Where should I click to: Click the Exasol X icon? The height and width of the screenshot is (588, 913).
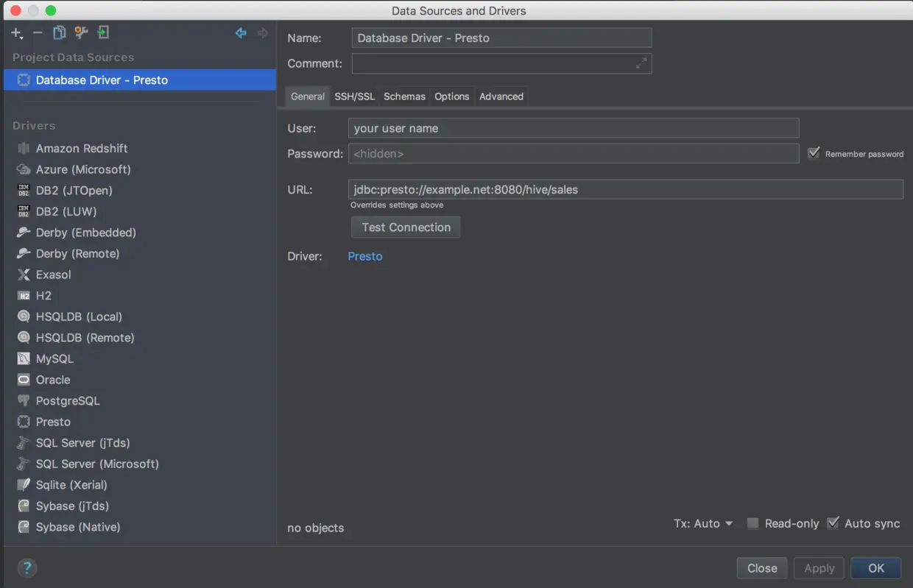click(x=24, y=274)
